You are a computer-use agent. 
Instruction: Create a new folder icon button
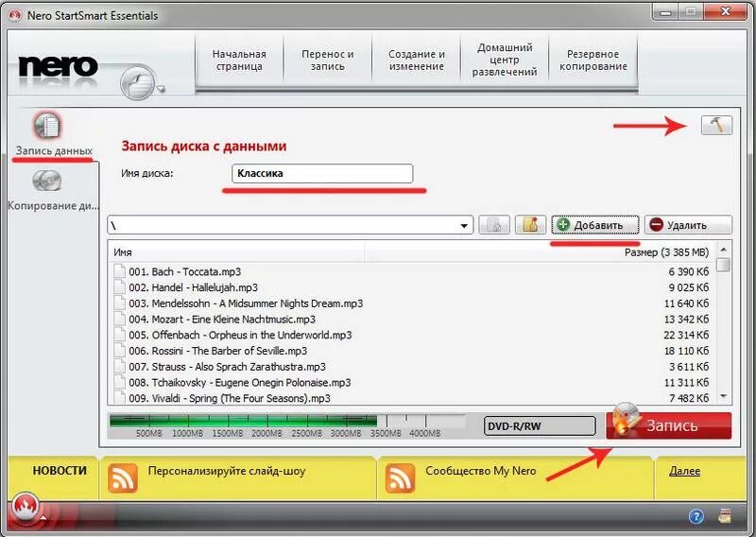[530, 225]
